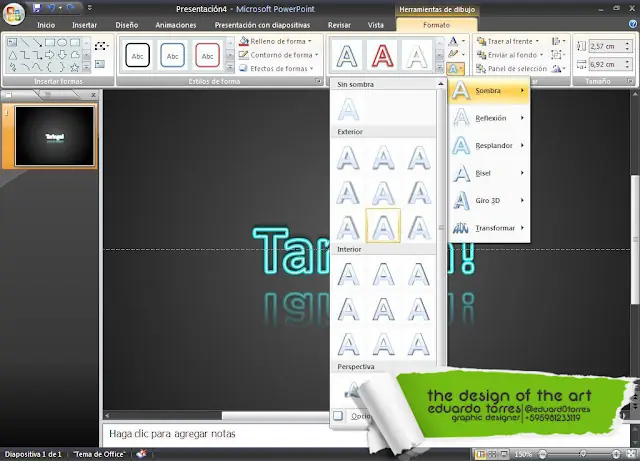Open the Diseño ribbon tab
640x461 pixels.
tap(127, 25)
